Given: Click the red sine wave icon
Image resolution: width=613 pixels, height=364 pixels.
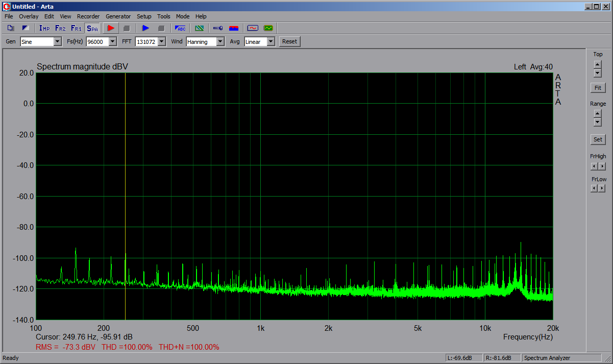Looking at the screenshot, I should [x=253, y=28].
